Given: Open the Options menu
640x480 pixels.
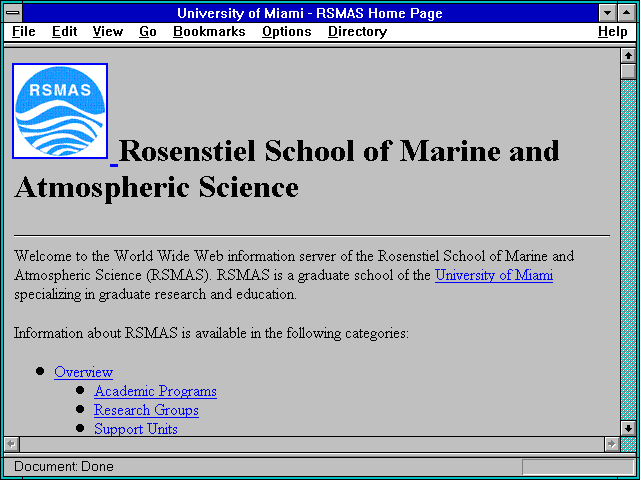Looking at the screenshot, I should click(x=287, y=32).
